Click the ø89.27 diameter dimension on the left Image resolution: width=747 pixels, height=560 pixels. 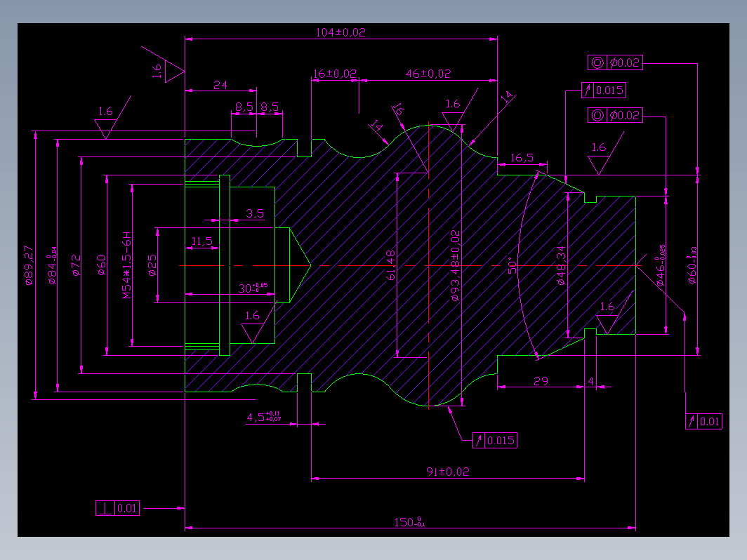[29, 265]
